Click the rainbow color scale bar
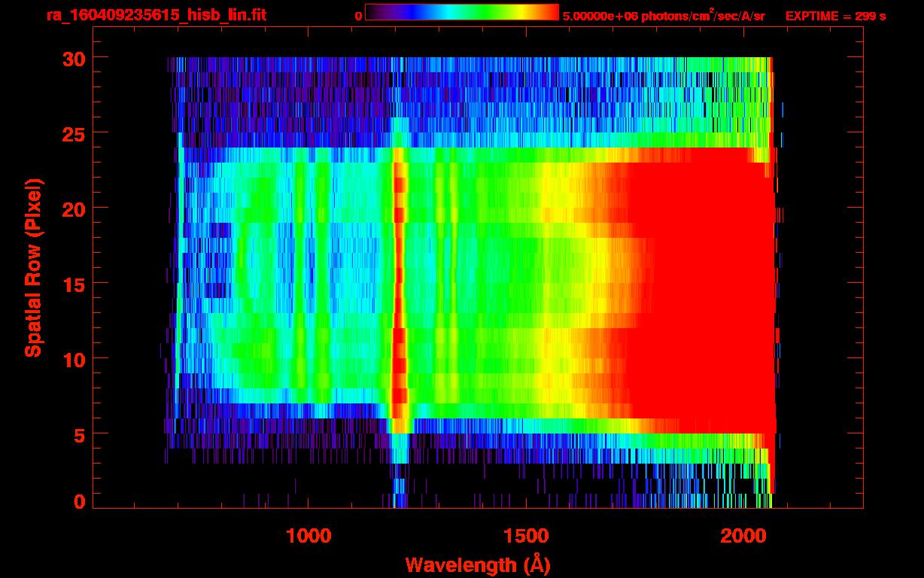 click(x=461, y=13)
